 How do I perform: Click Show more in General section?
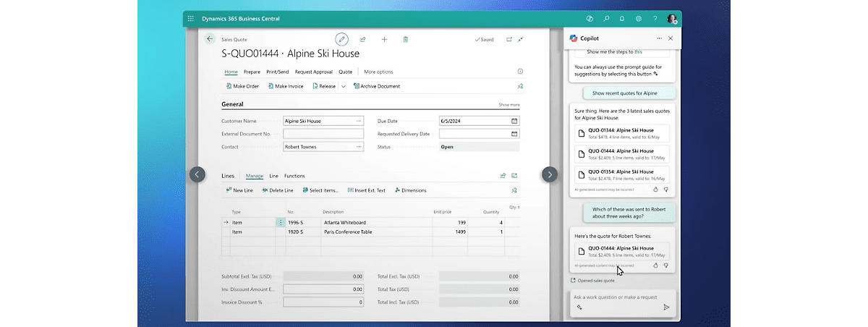click(509, 105)
